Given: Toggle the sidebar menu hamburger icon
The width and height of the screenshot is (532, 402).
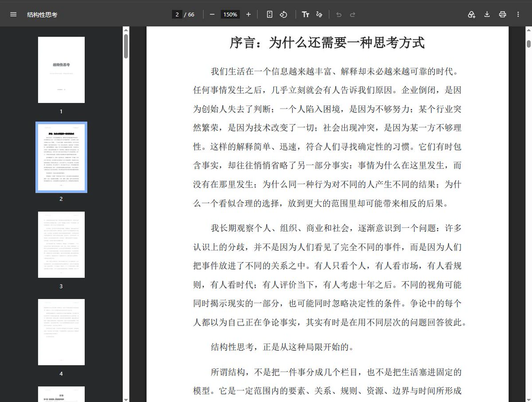Looking at the screenshot, I should tap(13, 14).
